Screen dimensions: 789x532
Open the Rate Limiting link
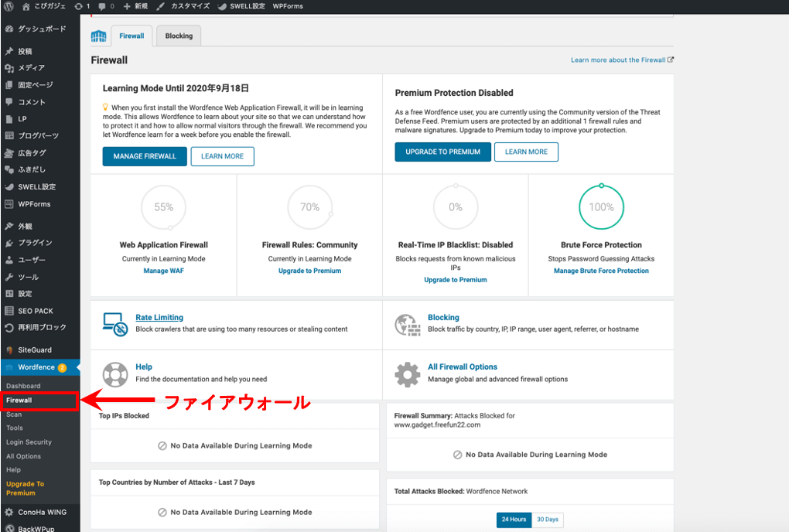159,317
